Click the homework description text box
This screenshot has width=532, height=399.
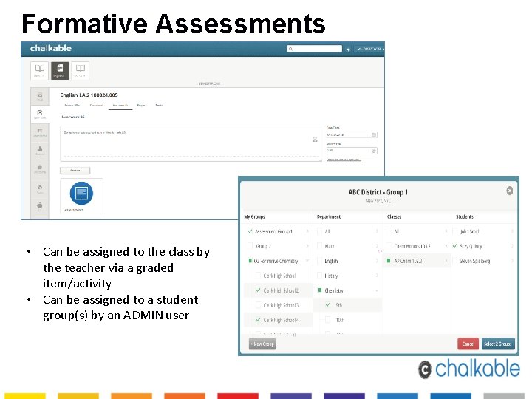pos(191,143)
